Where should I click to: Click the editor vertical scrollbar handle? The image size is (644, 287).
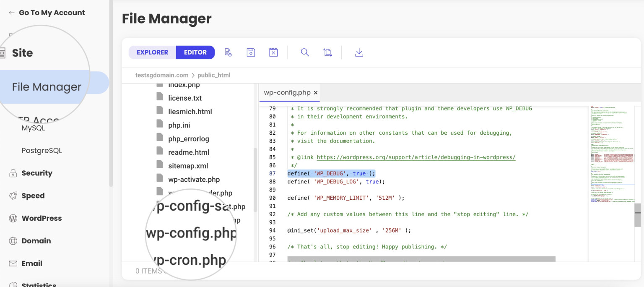pyautogui.click(x=638, y=215)
